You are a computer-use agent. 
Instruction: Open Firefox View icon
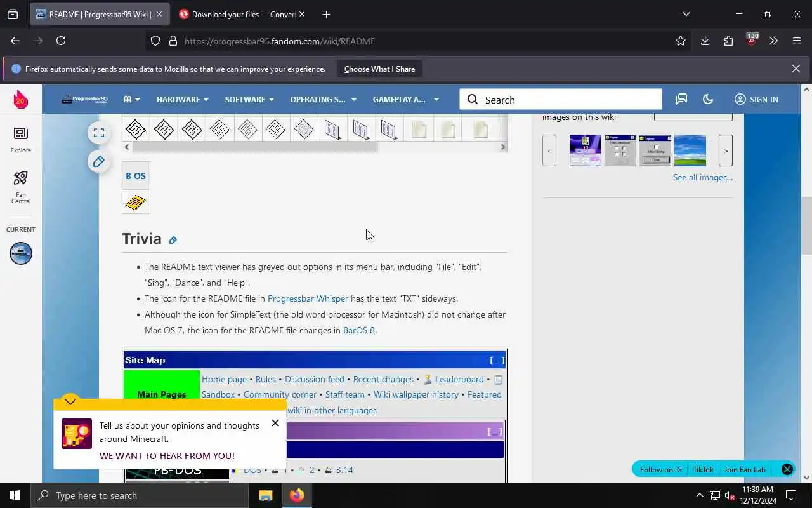13,14
